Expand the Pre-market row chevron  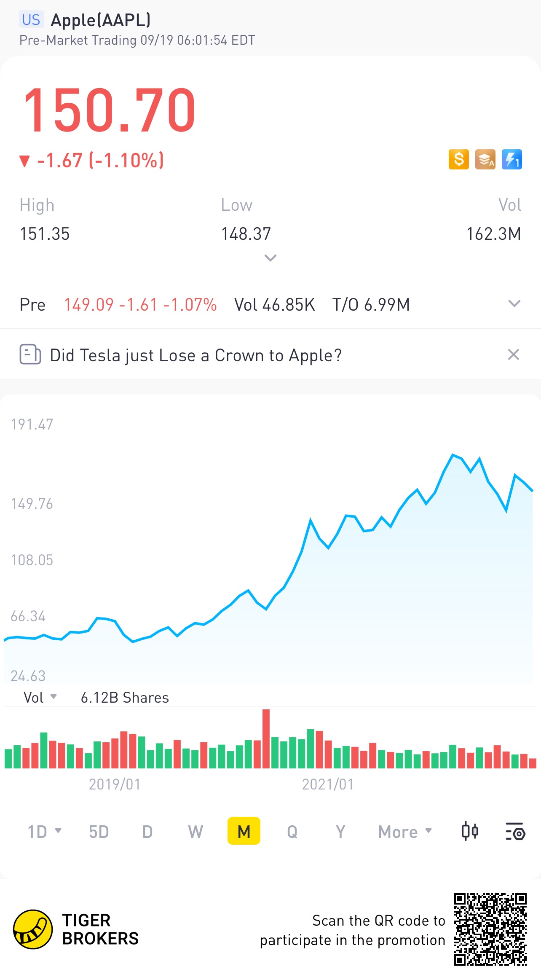(514, 303)
